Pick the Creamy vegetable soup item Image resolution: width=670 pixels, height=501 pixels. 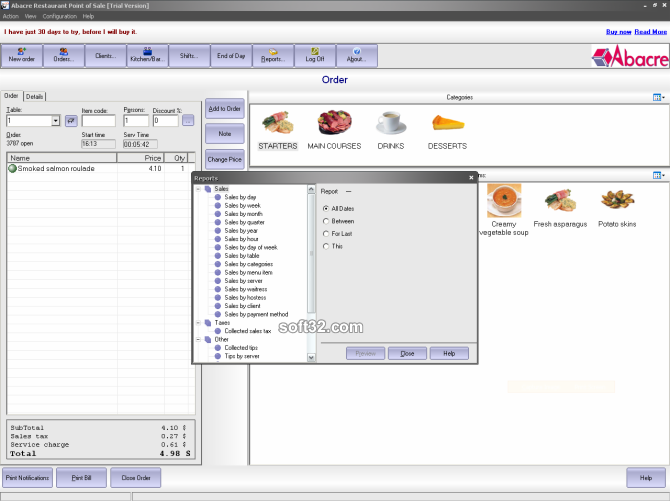point(504,210)
